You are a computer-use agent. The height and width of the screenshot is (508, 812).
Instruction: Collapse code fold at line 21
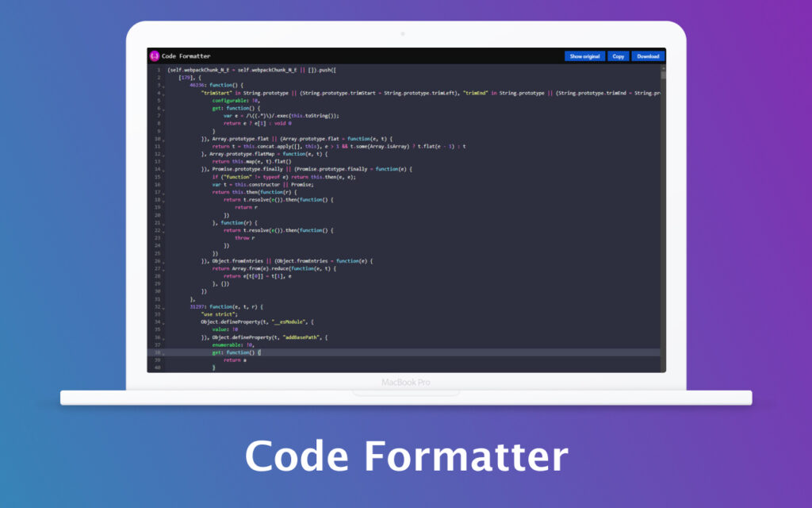click(x=163, y=223)
